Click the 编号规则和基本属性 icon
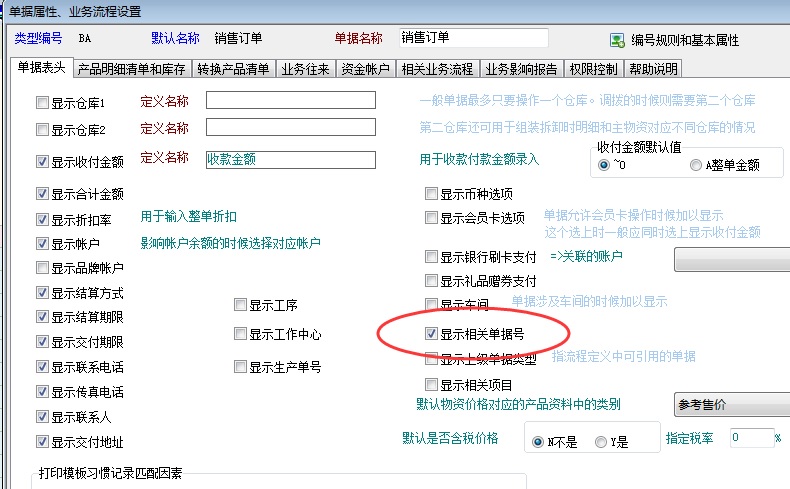 click(x=617, y=41)
